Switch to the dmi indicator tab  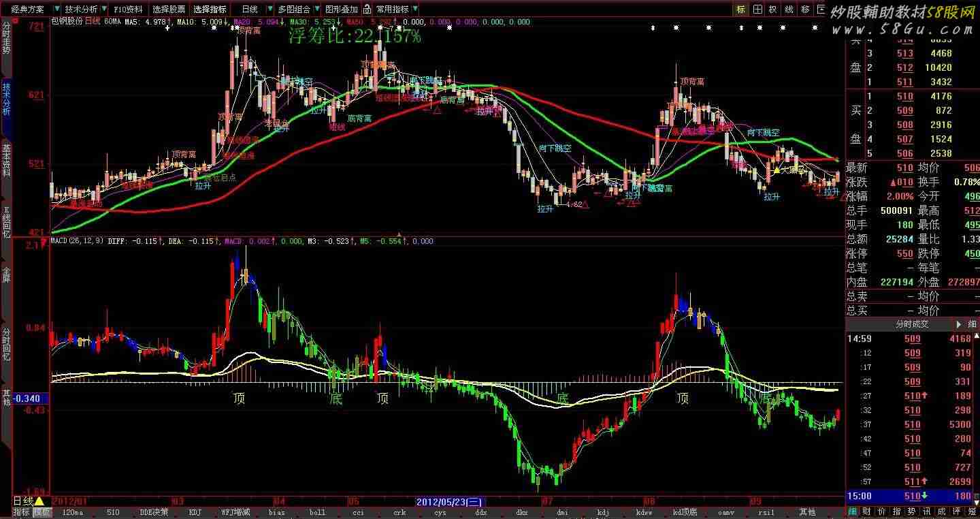pos(562,512)
